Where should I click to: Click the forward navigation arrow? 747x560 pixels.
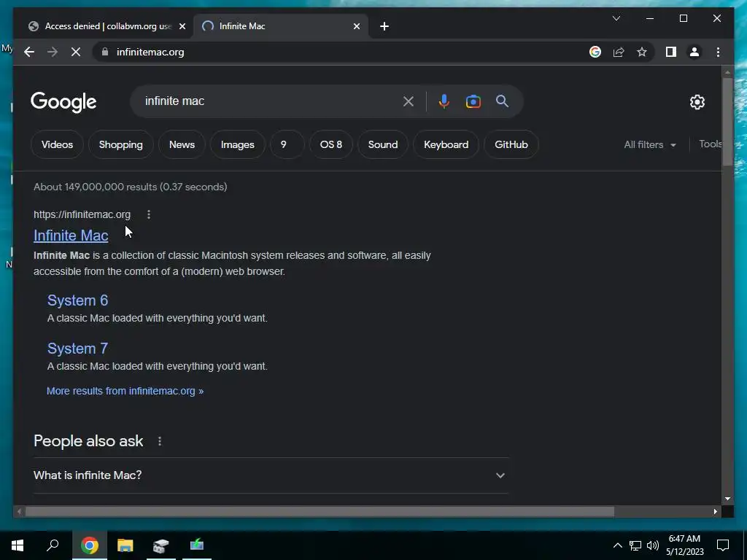(53, 52)
